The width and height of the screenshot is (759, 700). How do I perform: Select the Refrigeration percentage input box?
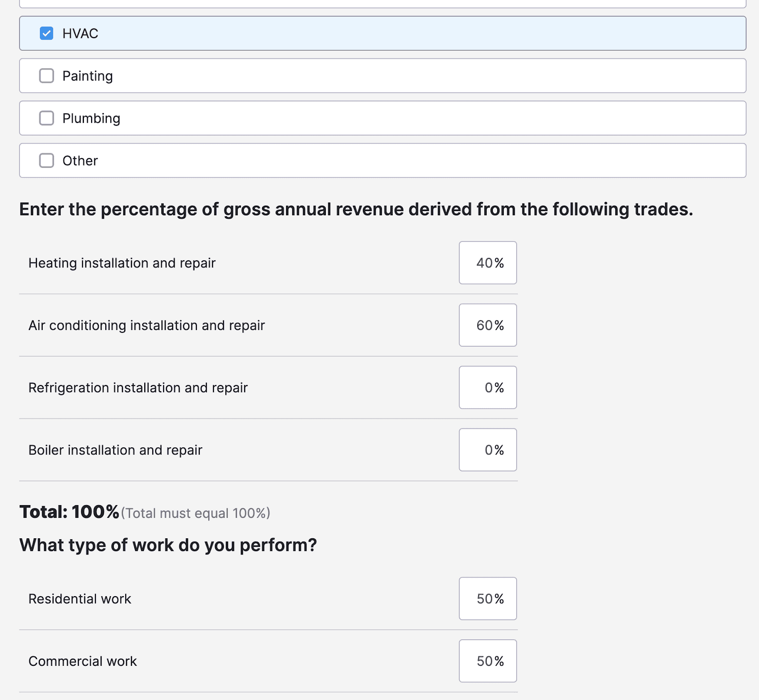point(488,387)
